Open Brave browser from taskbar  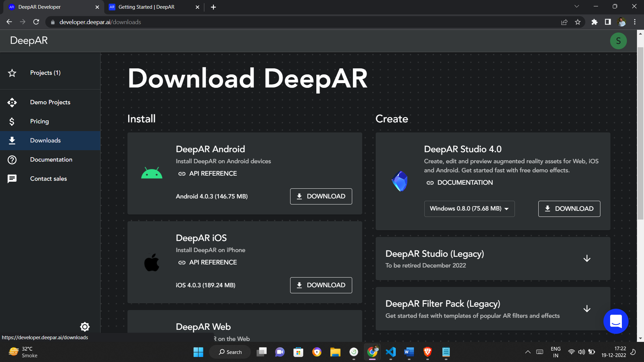point(427,352)
